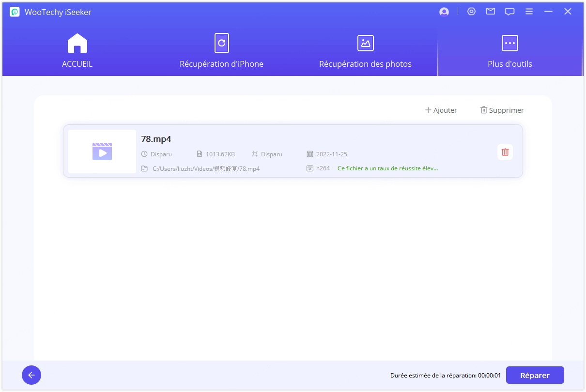Click the 78.mp4 file name
Viewport: 586px width, 392px height.
tap(156, 139)
